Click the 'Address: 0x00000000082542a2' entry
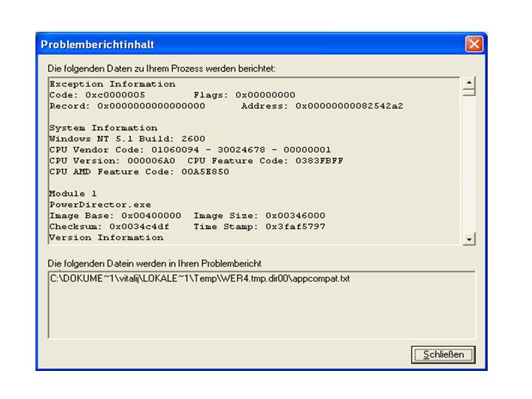Screen dimensions: 532x399 (322, 106)
